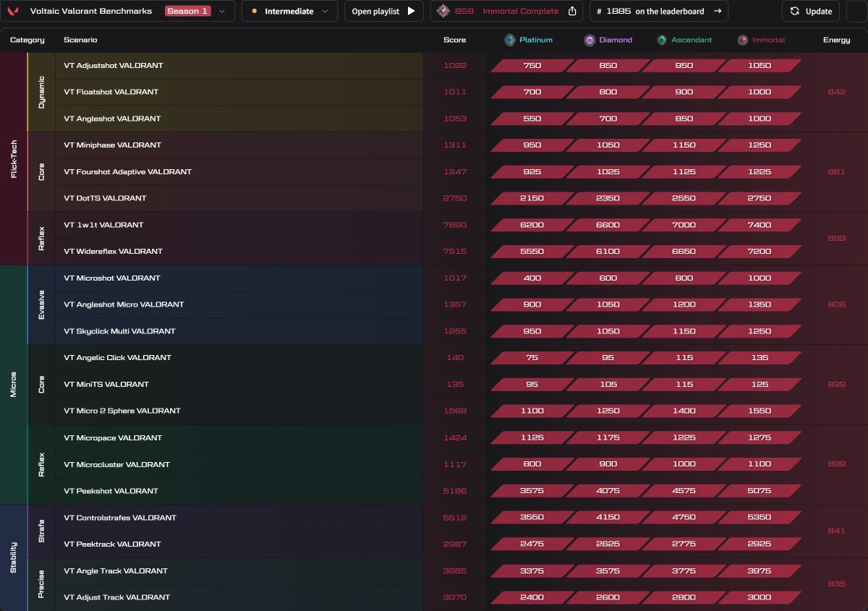
Task: Select VT Controlstrafes VALORANT row
Action: (239, 518)
